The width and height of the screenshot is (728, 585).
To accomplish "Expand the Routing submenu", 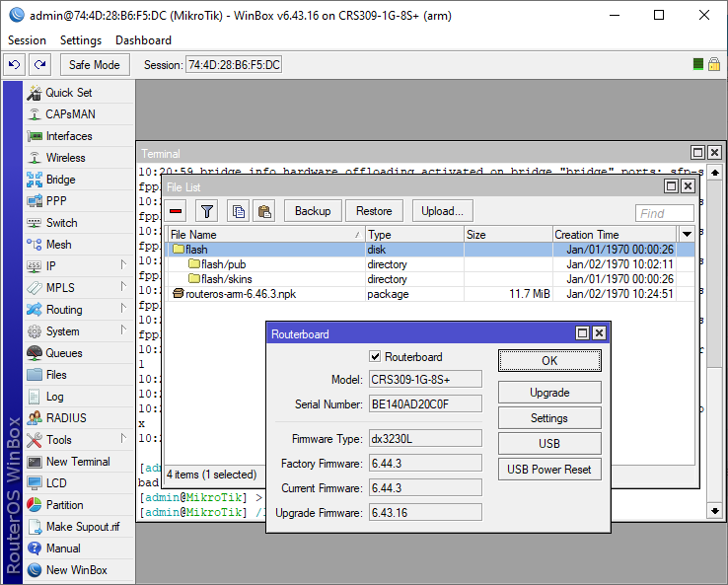I will (123, 309).
